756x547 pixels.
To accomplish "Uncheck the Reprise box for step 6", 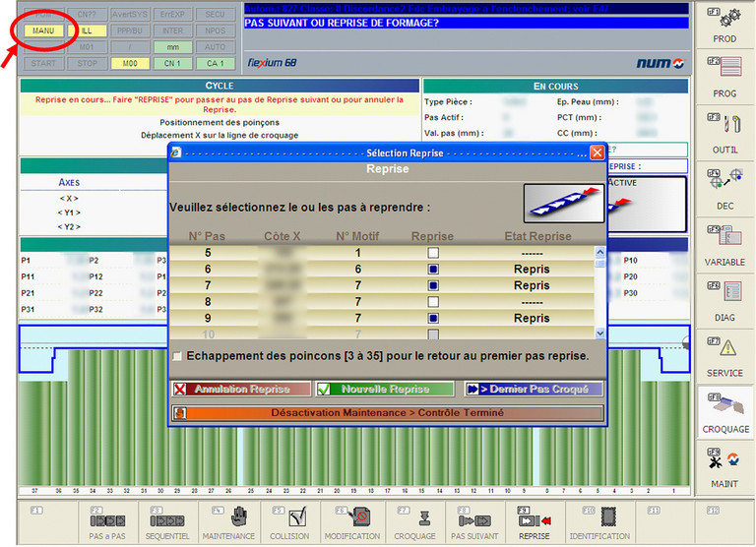I will click(433, 269).
